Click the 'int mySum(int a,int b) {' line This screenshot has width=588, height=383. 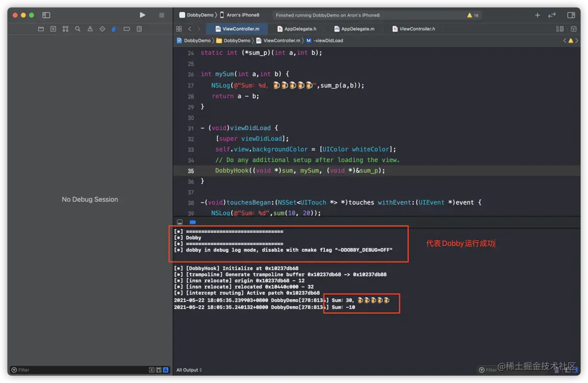[245, 74]
